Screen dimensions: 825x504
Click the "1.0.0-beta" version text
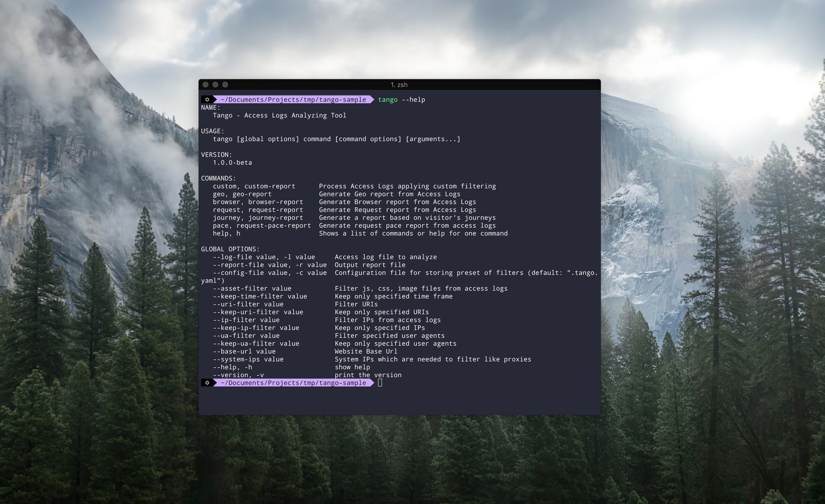tap(232, 163)
